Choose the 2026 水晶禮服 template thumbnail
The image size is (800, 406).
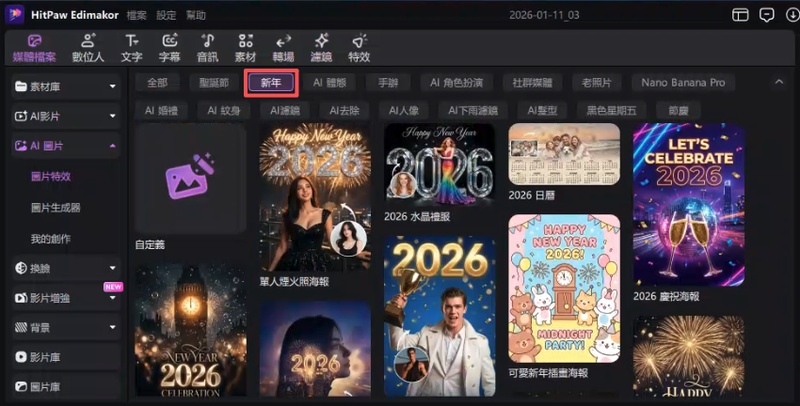[x=439, y=164]
